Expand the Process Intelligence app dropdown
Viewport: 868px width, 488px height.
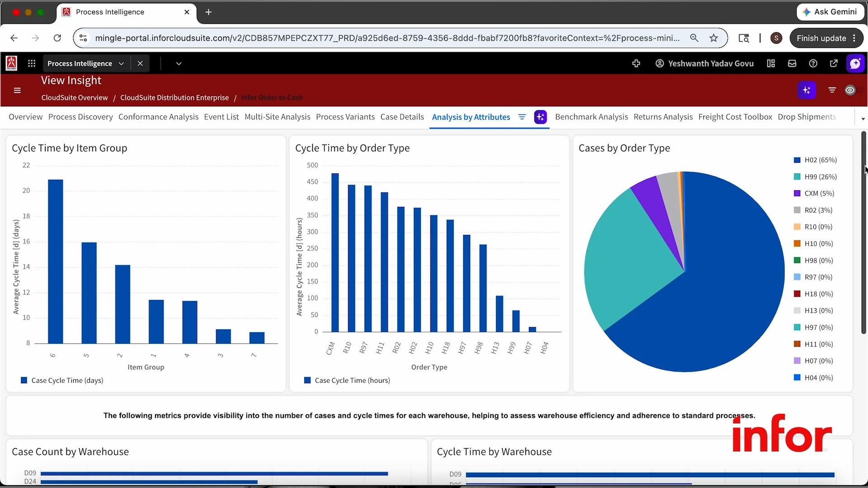pyautogui.click(x=121, y=64)
